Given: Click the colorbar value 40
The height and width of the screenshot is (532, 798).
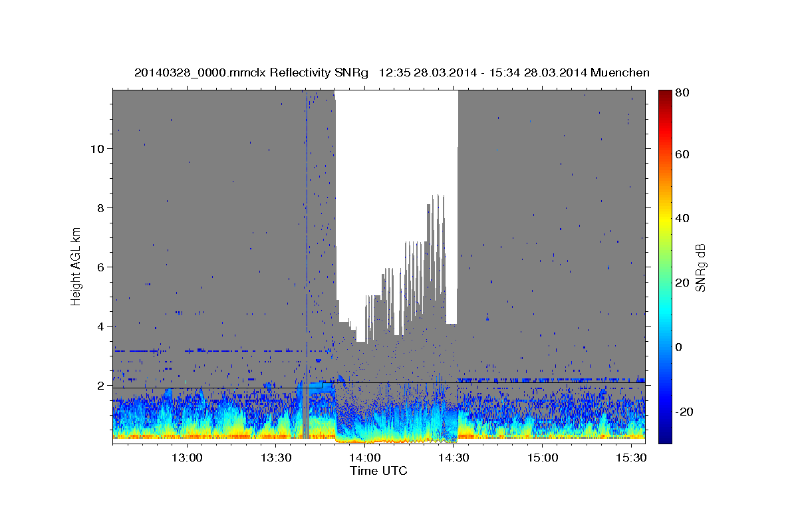Looking at the screenshot, I should coord(682,218).
